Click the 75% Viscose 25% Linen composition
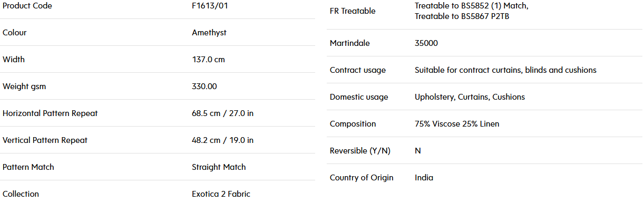 pyautogui.click(x=457, y=124)
